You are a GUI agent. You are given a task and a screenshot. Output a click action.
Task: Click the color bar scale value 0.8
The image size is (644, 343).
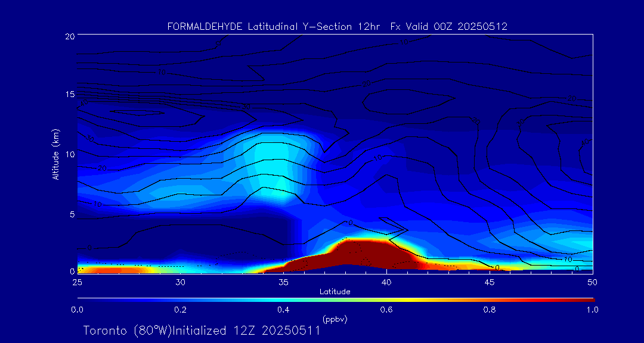tap(490, 310)
